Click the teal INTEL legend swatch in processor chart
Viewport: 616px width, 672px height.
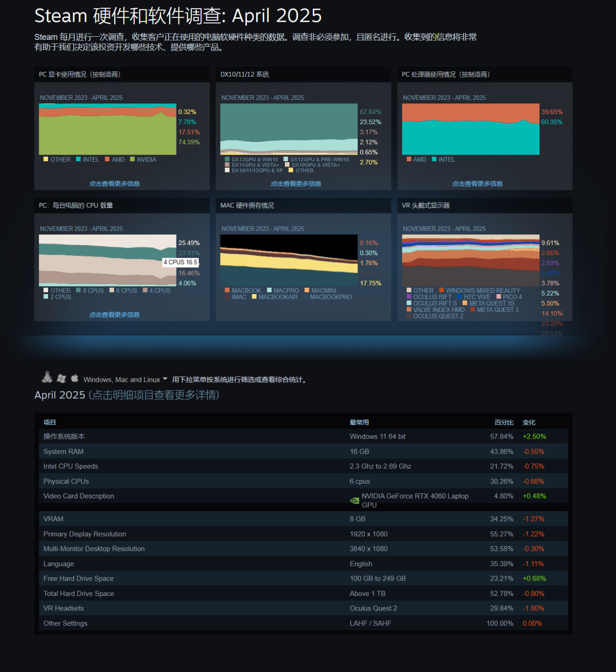[434, 159]
